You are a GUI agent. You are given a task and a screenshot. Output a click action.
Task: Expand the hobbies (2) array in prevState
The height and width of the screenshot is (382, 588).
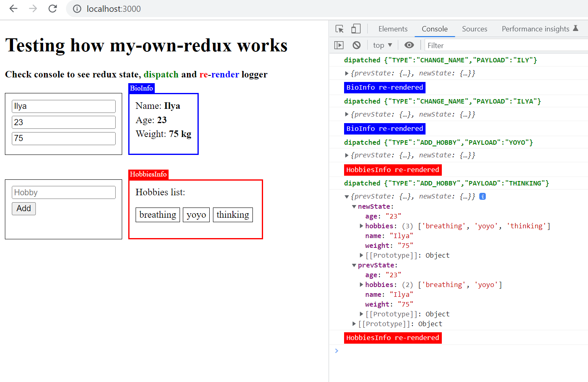[361, 285]
